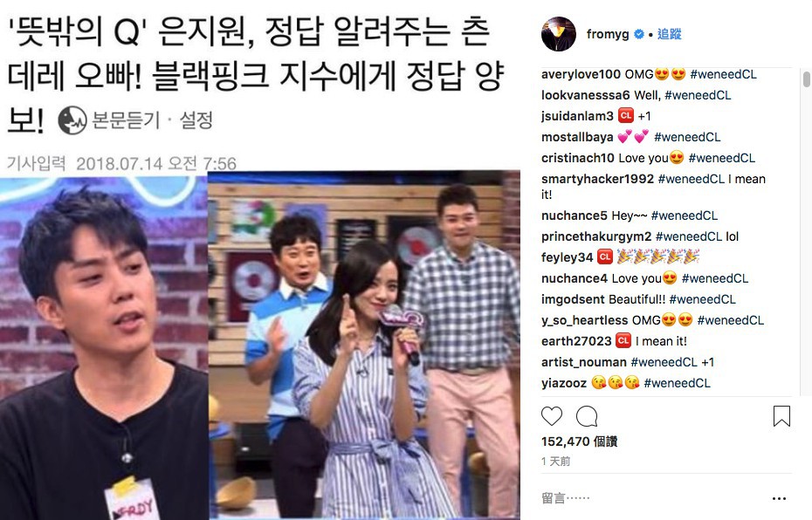This screenshot has width=812, height=520.
Task: Save post with bookmark icon
Action: point(781,416)
